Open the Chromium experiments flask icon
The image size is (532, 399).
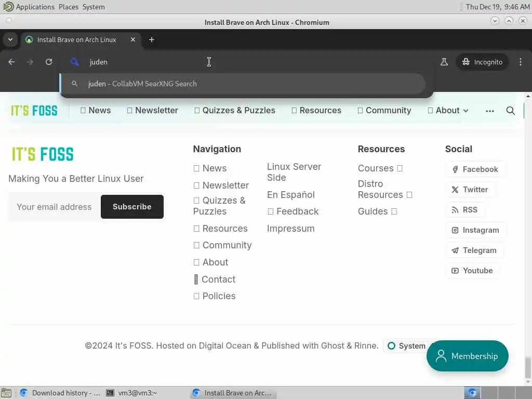click(x=444, y=62)
